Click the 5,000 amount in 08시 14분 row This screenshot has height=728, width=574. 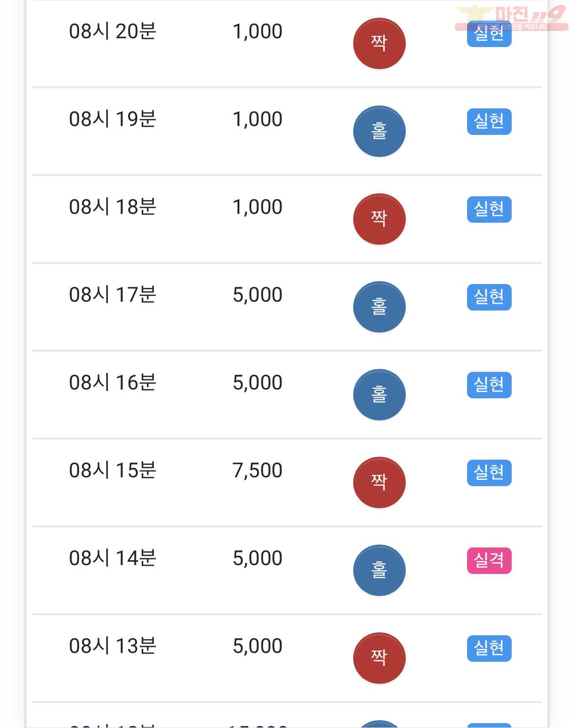[258, 558]
